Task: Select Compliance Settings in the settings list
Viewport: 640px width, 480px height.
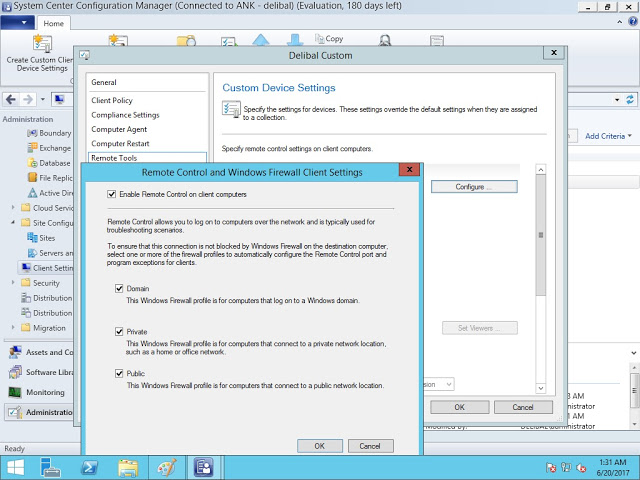Action: pyautogui.click(x=125, y=115)
